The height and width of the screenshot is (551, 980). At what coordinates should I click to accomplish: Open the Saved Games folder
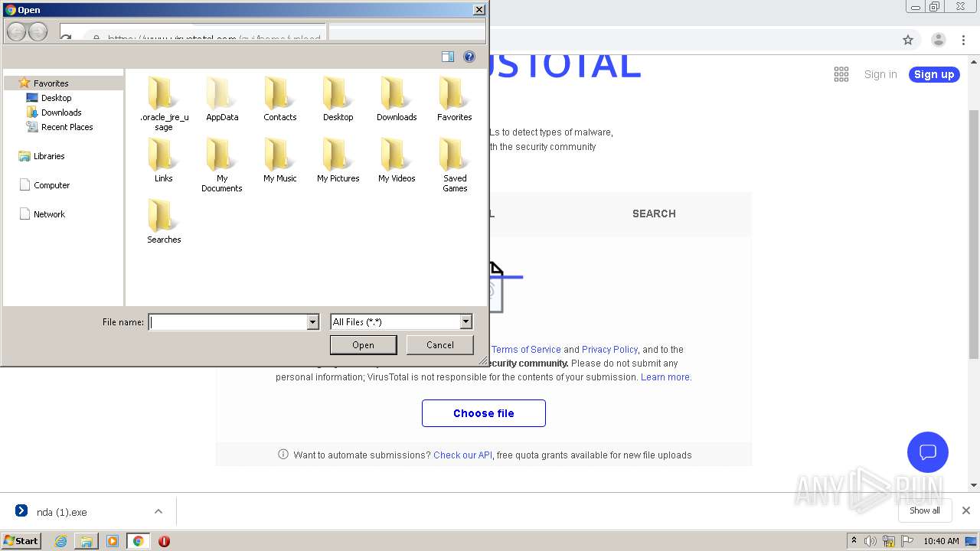coord(455,165)
